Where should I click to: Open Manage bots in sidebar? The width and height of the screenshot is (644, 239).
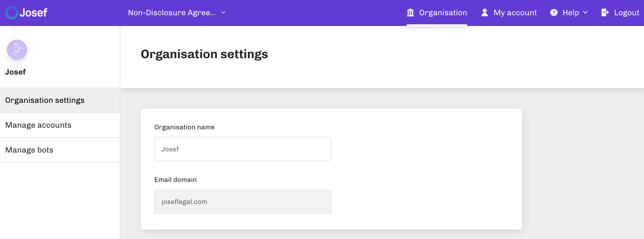[x=60, y=150]
